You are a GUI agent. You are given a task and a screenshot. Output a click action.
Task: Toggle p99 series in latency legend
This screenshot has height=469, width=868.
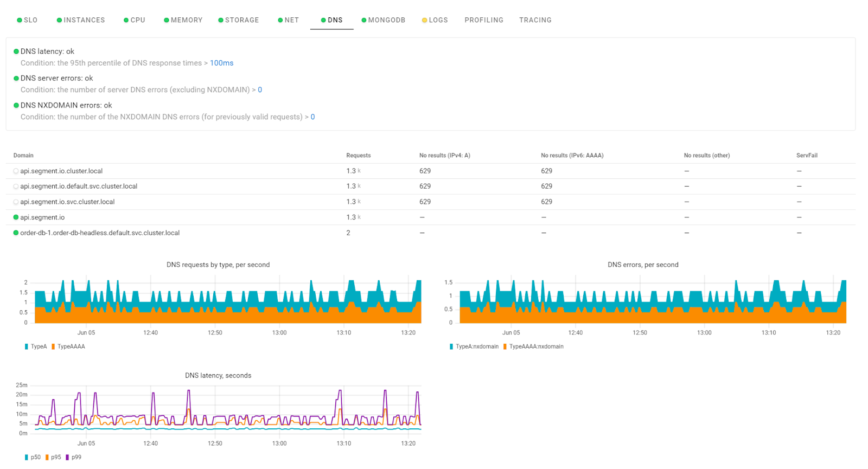[76, 458]
